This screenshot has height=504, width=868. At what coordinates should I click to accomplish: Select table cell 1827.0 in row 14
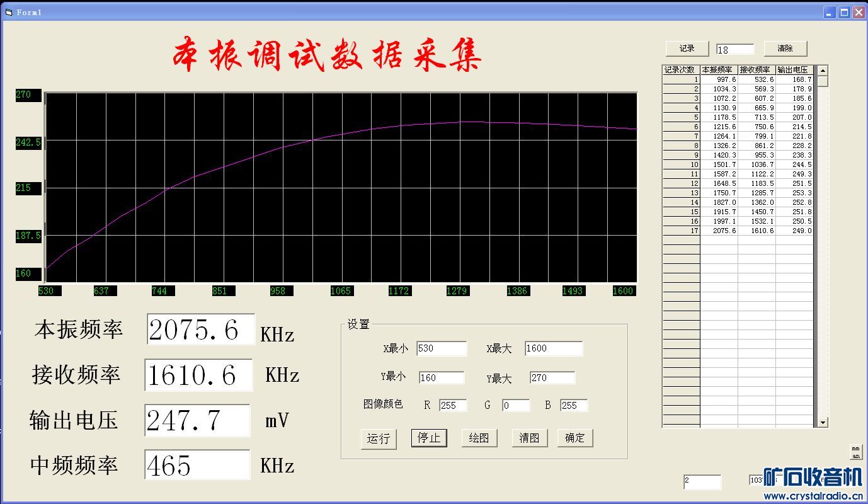pyautogui.click(x=719, y=203)
